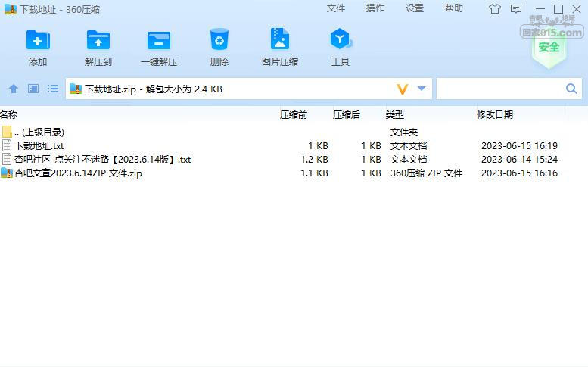Sort by the 压缩前 column header
Viewport: 588px width, 367px height.
coord(294,115)
